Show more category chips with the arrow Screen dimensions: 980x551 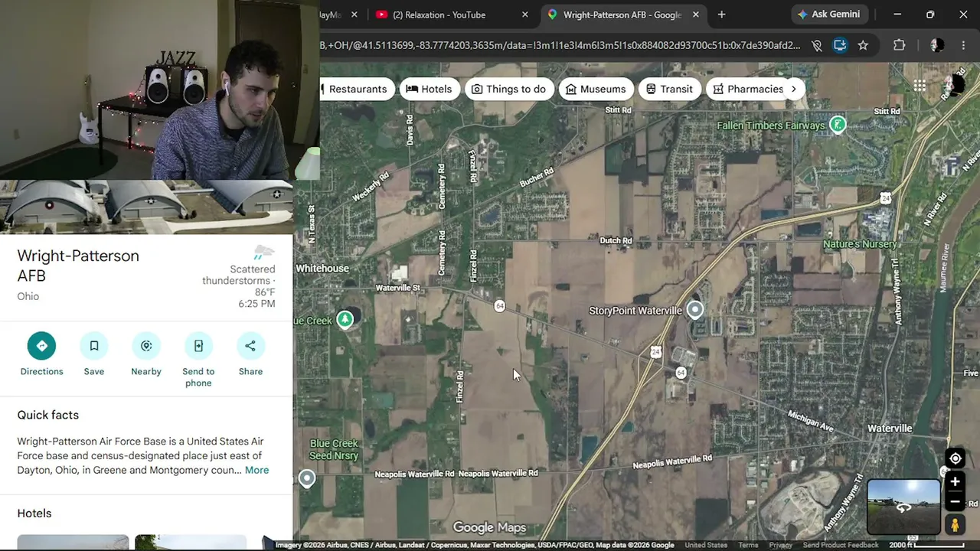pos(794,89)
